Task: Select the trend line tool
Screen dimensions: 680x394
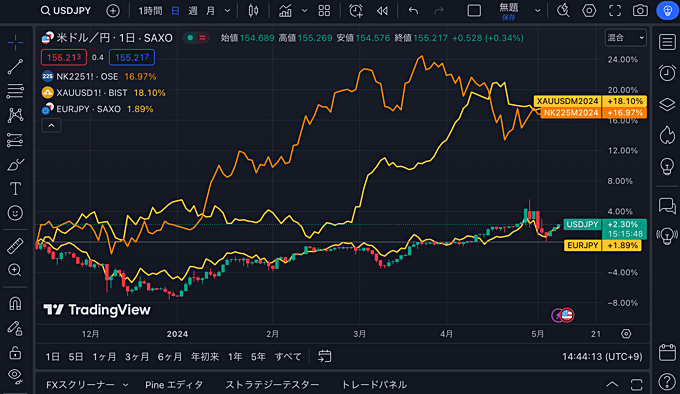Action: pyautogui.click(x=15, y=67)
